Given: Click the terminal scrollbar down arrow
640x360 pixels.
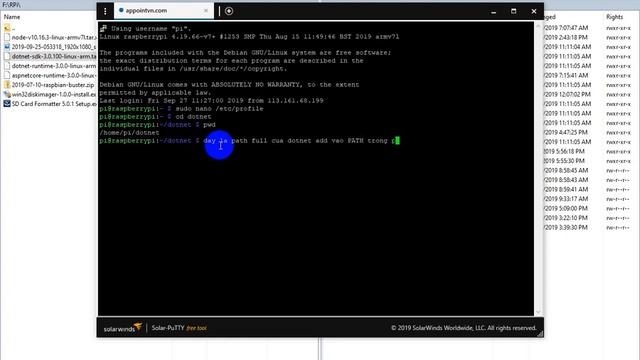Looking at the screenshot, I should 538,312.
